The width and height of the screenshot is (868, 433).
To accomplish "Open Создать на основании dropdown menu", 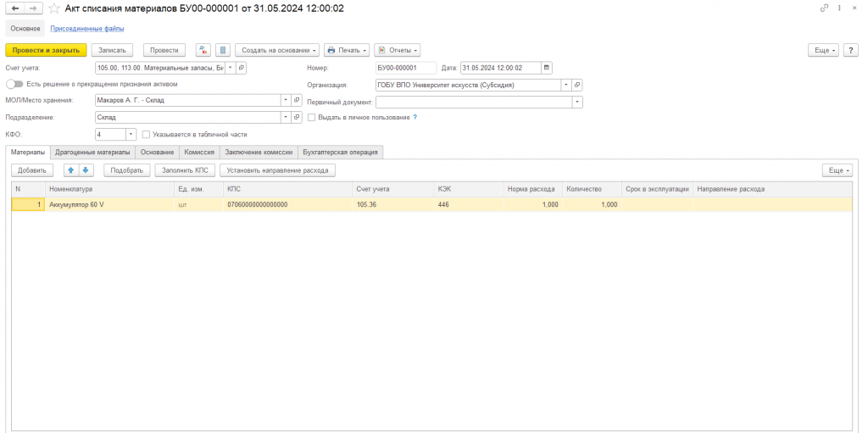I will pos(277,50).
